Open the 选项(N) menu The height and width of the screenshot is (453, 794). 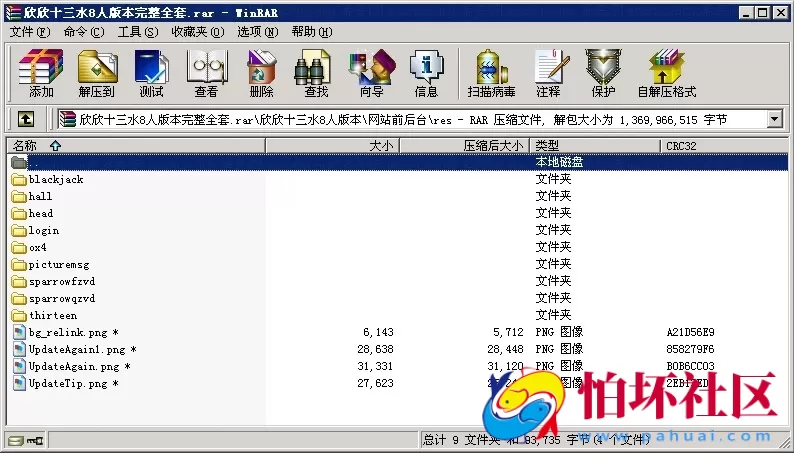pyautogui.click(x=258, y=32)
